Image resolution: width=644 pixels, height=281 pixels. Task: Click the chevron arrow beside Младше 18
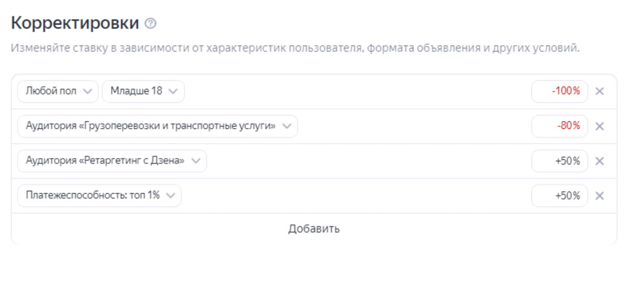pyautogui.click(x=173, y=91)
